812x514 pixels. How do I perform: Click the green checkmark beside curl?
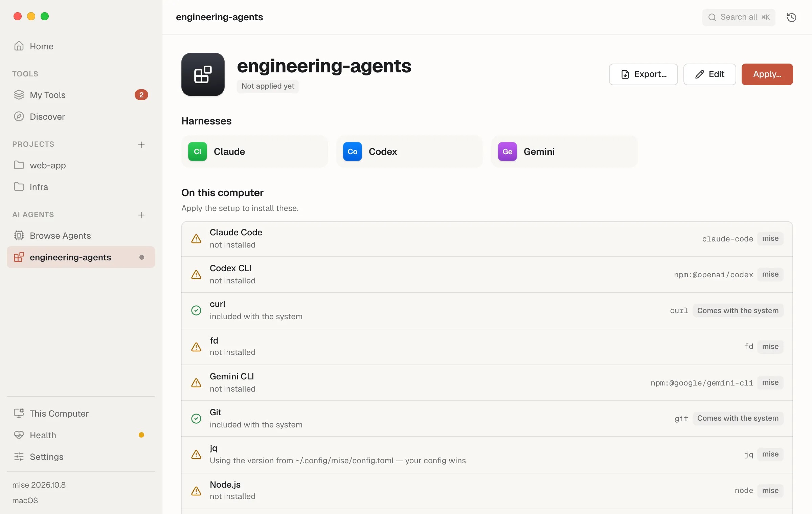tap(196, 310)
